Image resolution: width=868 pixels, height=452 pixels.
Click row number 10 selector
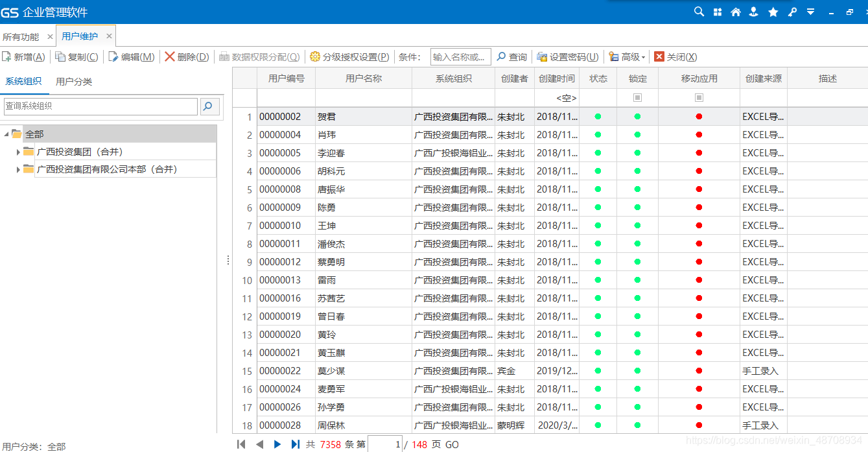tap(245, 280)
